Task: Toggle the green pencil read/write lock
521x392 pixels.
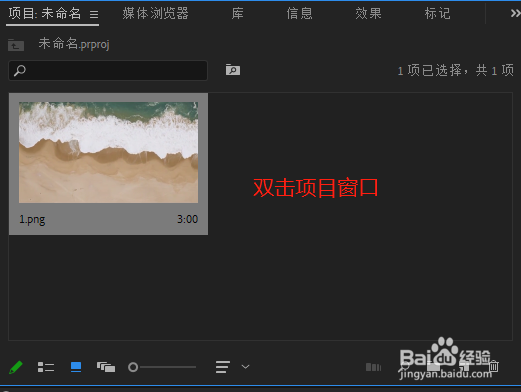Action: tap(16, 367)
